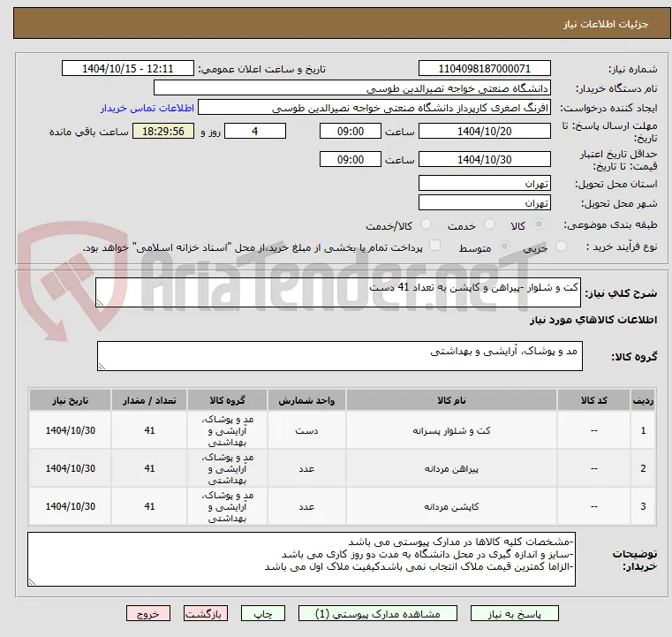Image resolution: width=672 pixels, height=637 pixels.
Task: Click the response deadline time 09:00 field
Action: [x=351, y=131]
